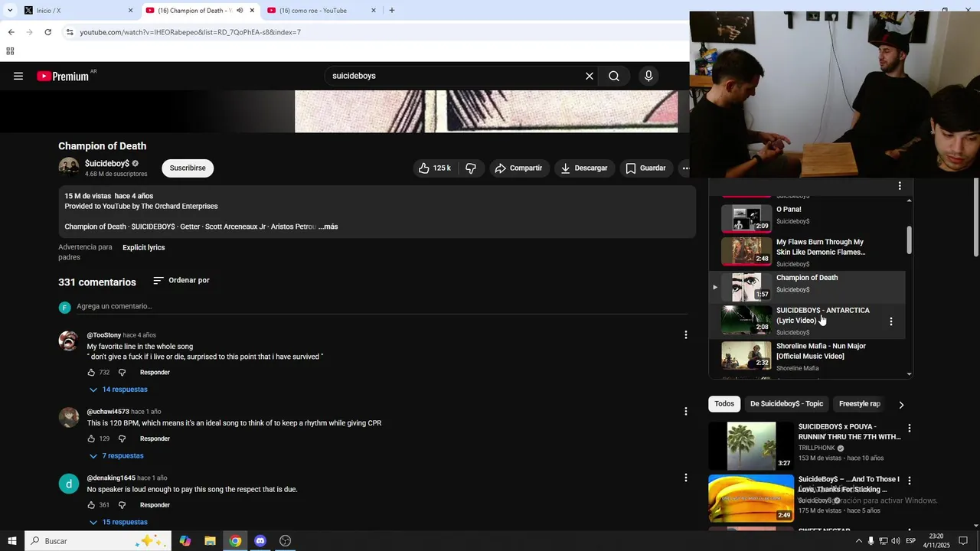This screenshot has height=551, width=980.
Task: Select the Freestyle rap chip
Action: pos(859,404)
